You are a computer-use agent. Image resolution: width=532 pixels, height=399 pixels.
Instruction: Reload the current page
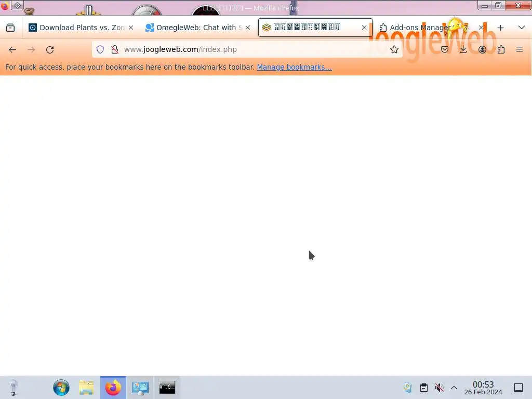click(50, 49)
